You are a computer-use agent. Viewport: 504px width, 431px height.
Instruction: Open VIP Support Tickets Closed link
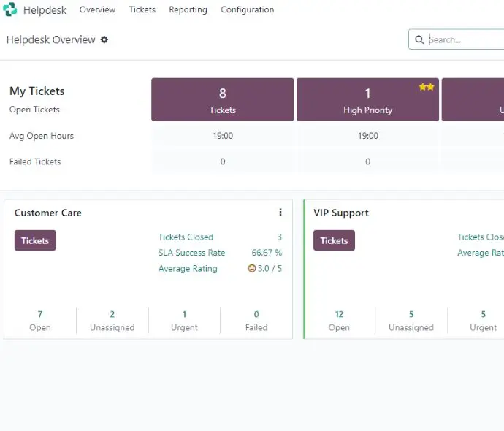(x=481, y=237)
